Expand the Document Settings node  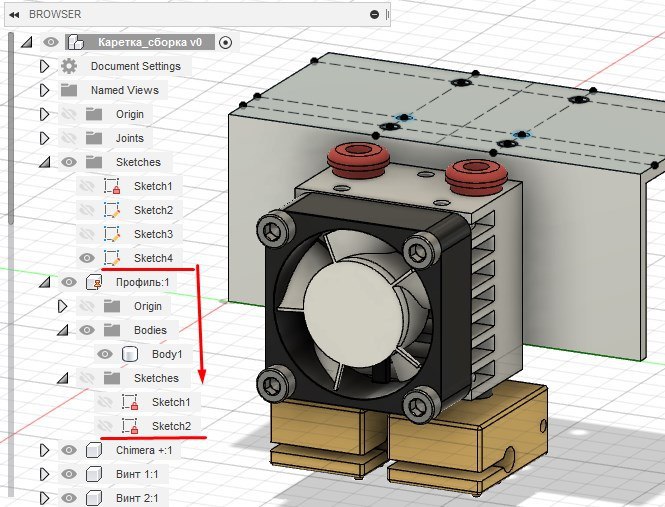pyautogui.click(x=45, y=66)
